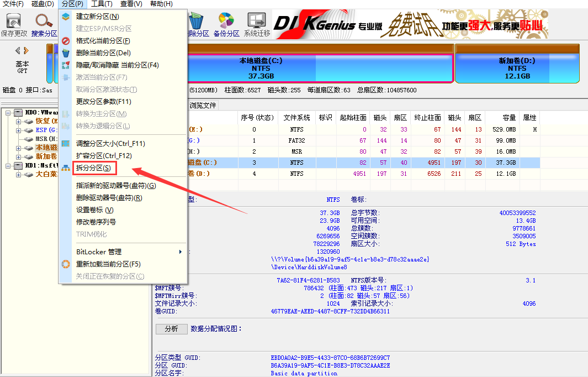Click the 转换为主分区 icon in menu
Viewport: 588px width, 377px height.
pos(66,114)
